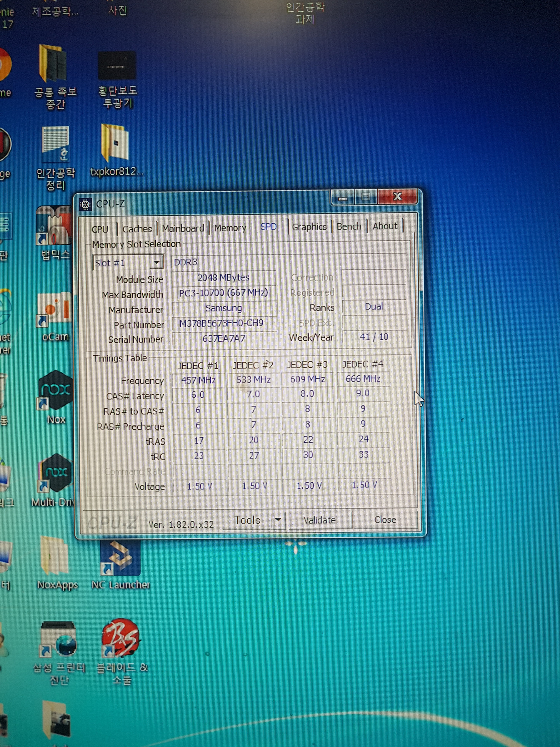Switch to the Caches tab
The width and height of the screenshot is (560, 747).
(x=137, y=229)
